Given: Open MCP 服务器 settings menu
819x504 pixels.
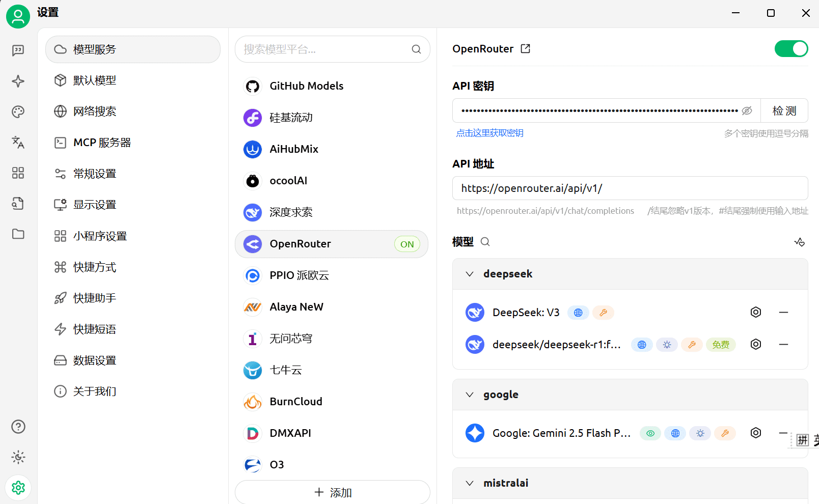Looking at the screenshot, I should pyautogui.click(x=102, y=143).
